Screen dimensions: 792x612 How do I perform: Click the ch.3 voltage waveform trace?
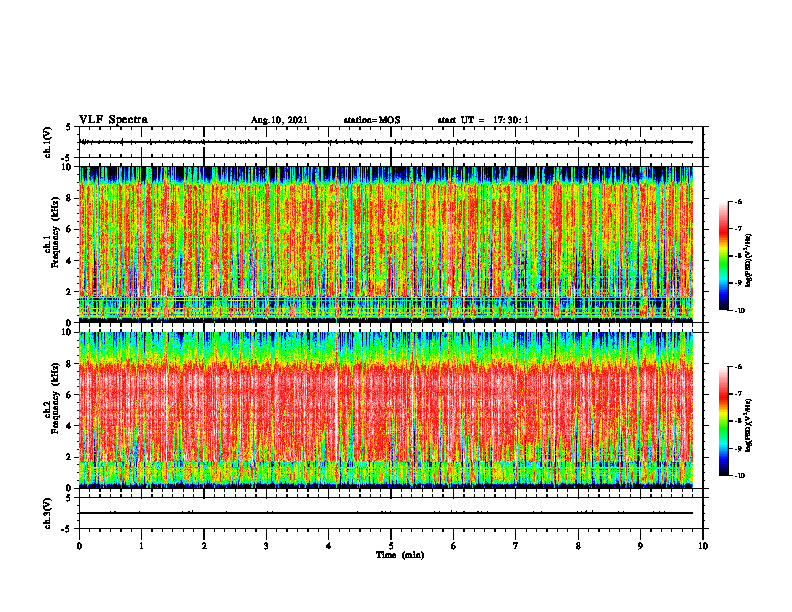click(x=386, y=513)
